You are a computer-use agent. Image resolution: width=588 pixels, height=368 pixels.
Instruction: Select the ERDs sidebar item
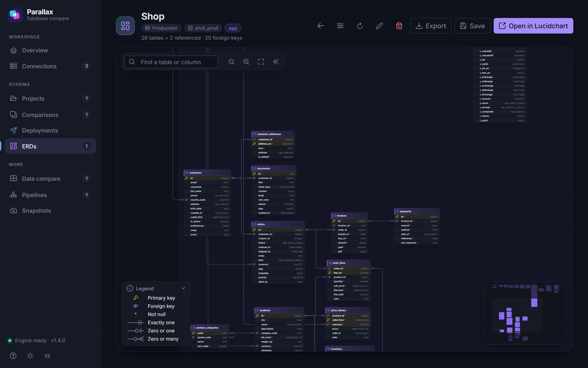[x=50, y=146]
